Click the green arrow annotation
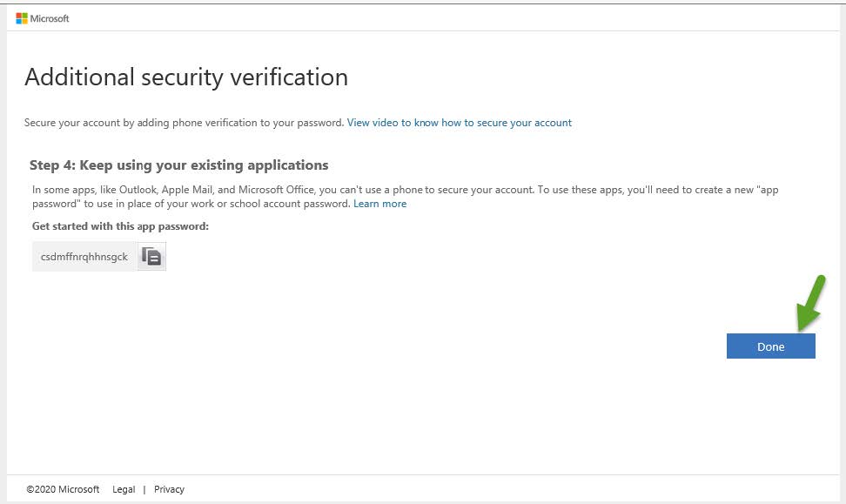This screenshot has width=846, height=504. 810,303
